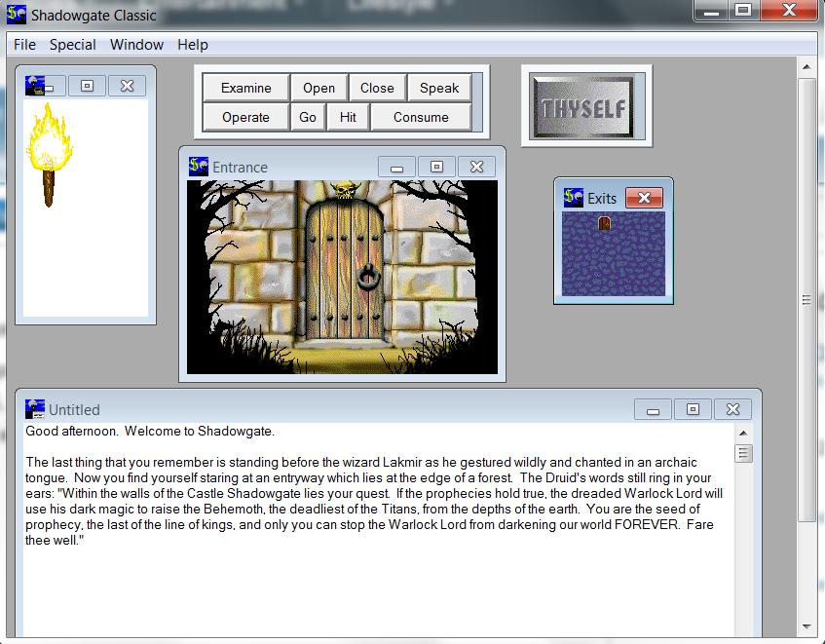Click the Untitled text window icon
The width and height of the screenshot is (825, 644).
coord(35,409)
